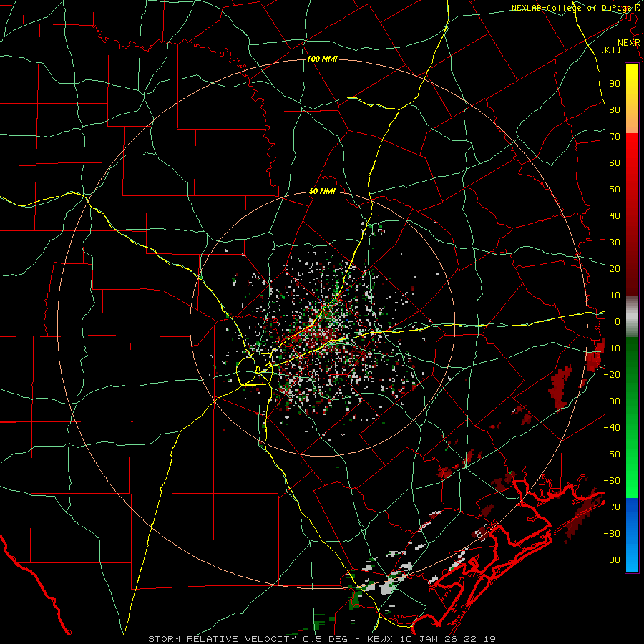The height and width of the screenshot is (644, 644).
Task: Click the 90 value on velocity scale
Action: pyautogui.click(x=615, y=84)
